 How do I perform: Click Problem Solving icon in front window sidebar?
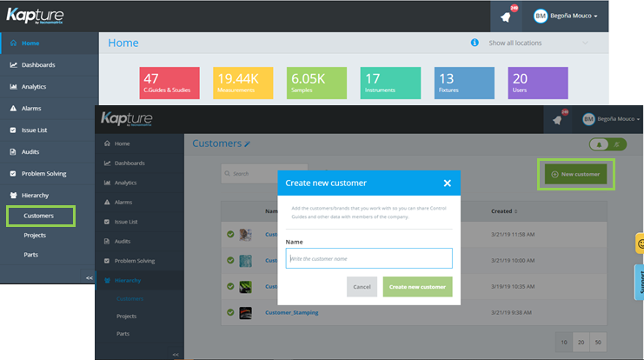[x=107, y=261]
